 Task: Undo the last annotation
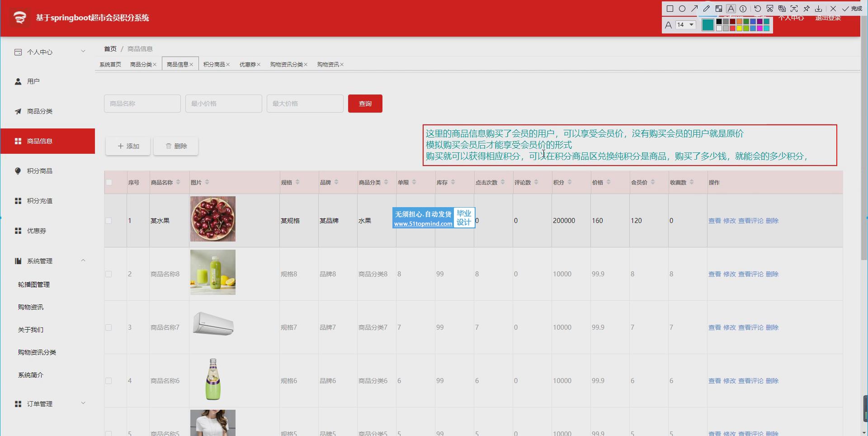click(x=758, y=9)
